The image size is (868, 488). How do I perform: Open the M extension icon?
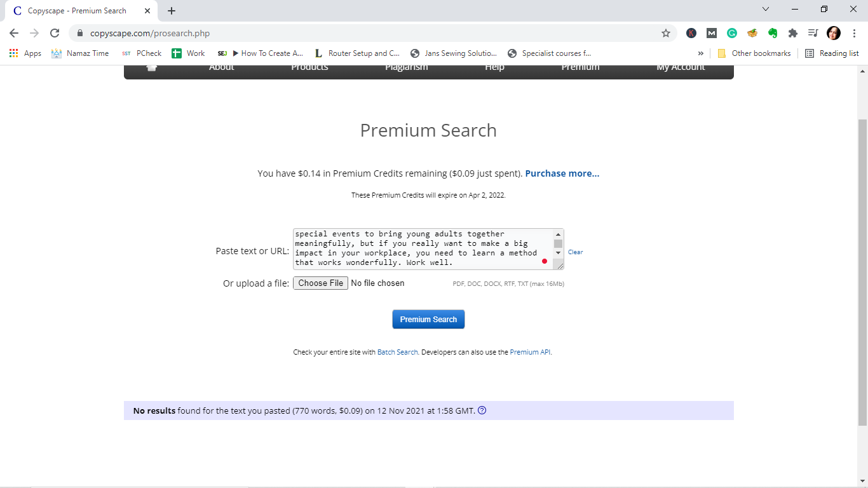(712, 33)
